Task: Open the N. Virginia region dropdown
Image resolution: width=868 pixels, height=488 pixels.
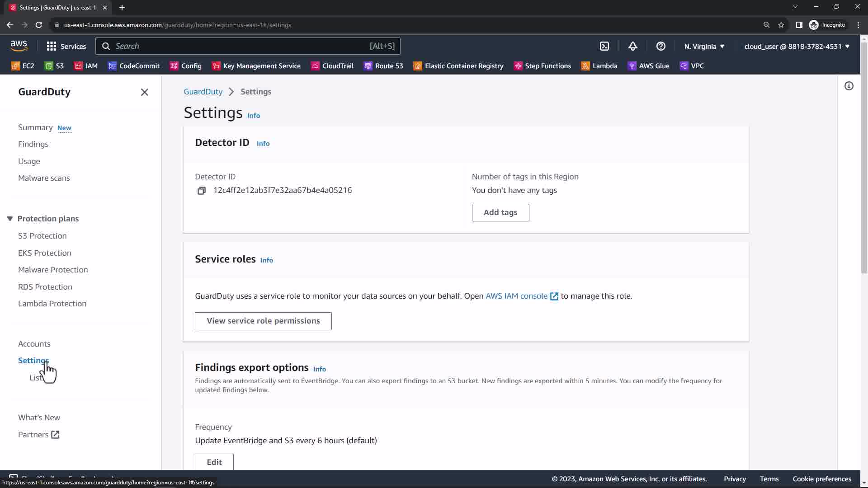Action: 704,46
